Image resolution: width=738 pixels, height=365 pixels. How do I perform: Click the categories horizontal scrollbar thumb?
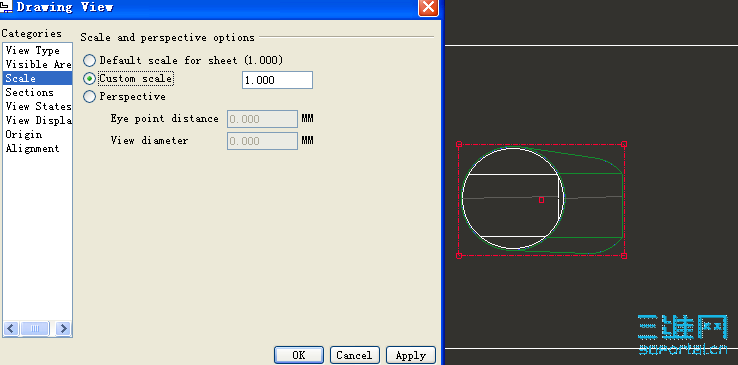[34, 328]
